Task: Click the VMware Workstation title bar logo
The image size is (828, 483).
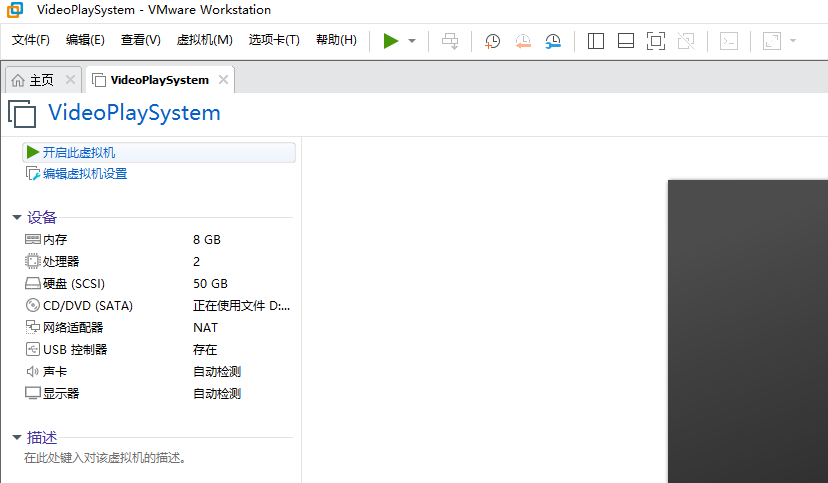Action: [15, 10]
